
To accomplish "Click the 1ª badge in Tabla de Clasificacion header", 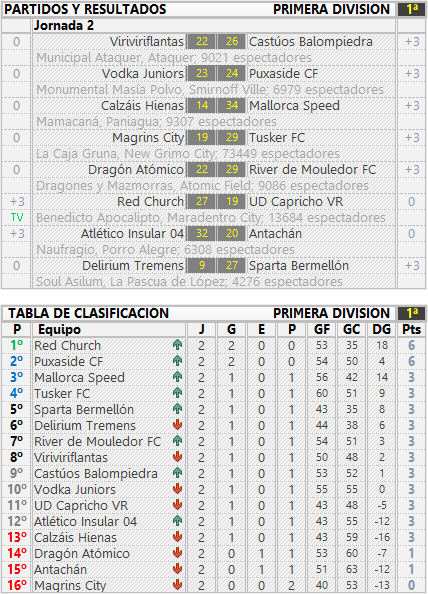I will tap(411, 313).
